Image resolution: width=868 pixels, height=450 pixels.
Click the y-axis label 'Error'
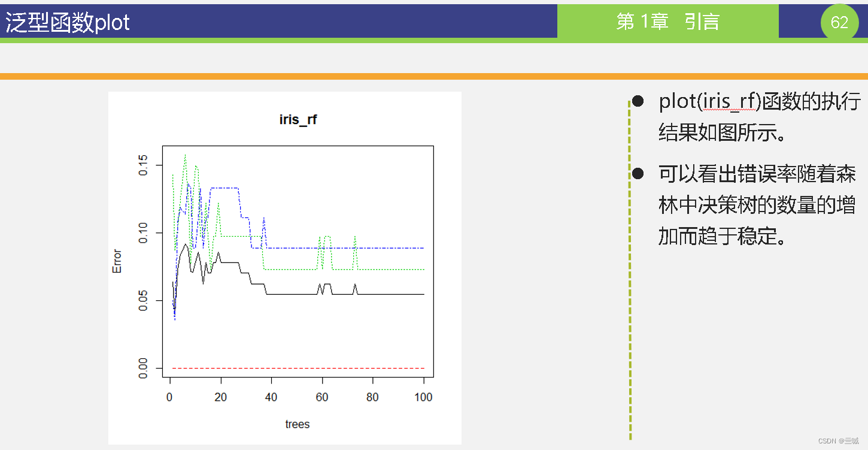click(117, 262)
